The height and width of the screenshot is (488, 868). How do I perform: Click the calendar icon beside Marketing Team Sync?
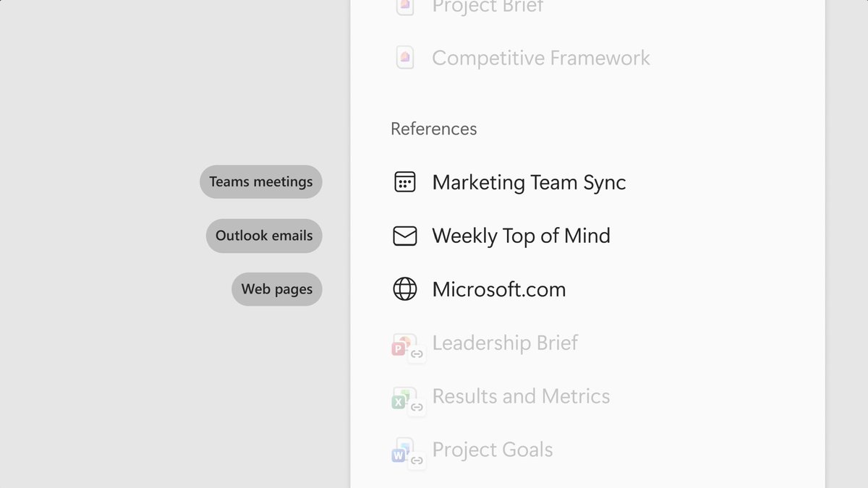pyautogui.click(x=404, y=182)
